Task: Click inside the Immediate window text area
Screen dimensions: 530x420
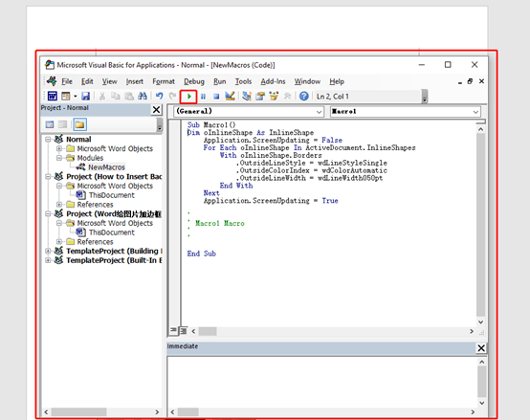Action: tap(321, 382)
